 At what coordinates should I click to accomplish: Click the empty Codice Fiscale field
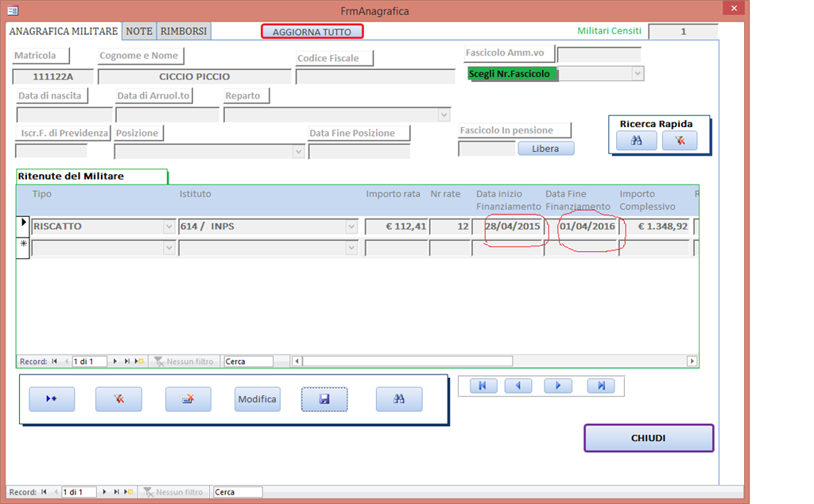(375, 77)
